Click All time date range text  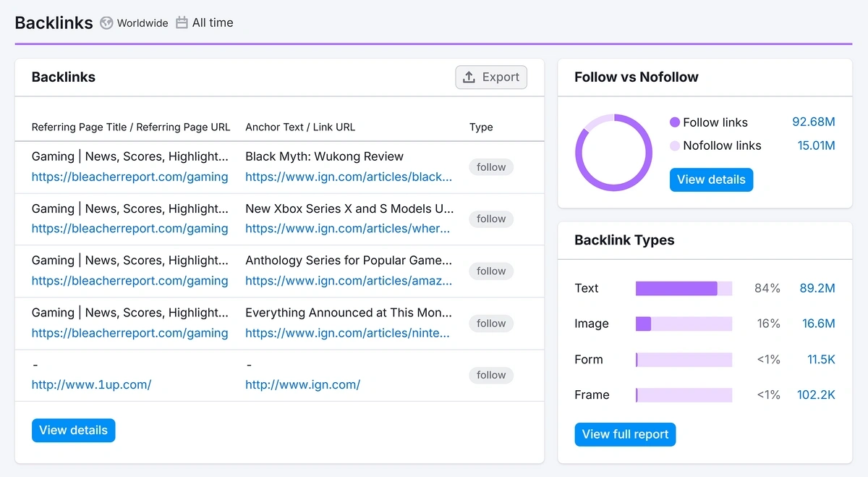tap(213, 23)
